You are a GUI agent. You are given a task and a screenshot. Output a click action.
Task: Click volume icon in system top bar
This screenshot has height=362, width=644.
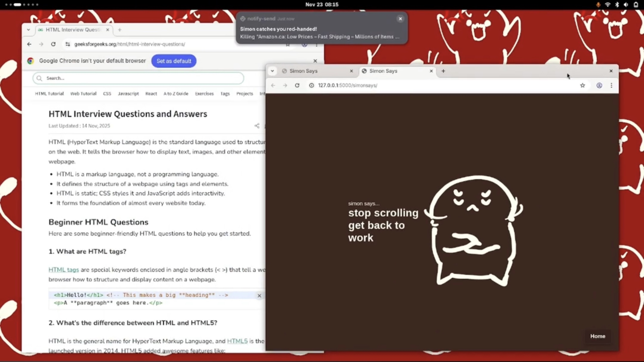click(x=626, y=4)
